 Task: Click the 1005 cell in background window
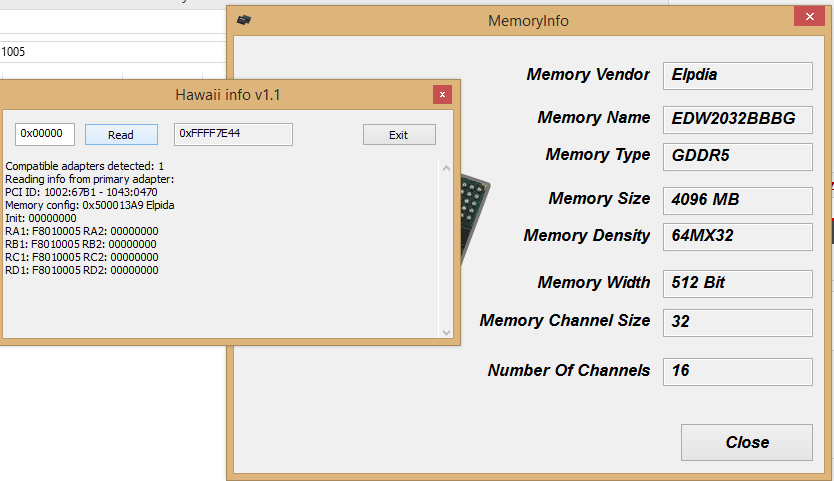13,52
